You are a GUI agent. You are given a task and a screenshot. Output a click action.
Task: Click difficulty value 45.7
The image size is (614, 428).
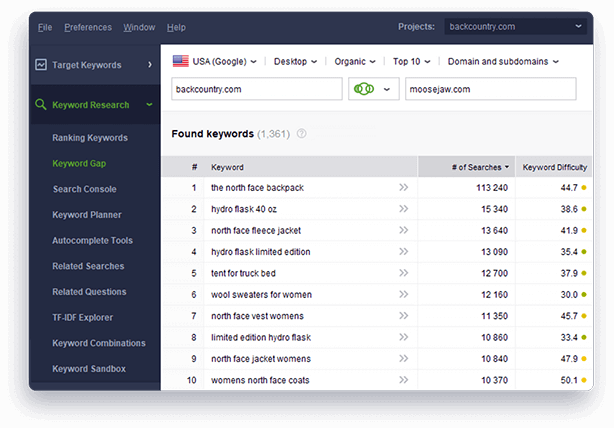[569, 316]
